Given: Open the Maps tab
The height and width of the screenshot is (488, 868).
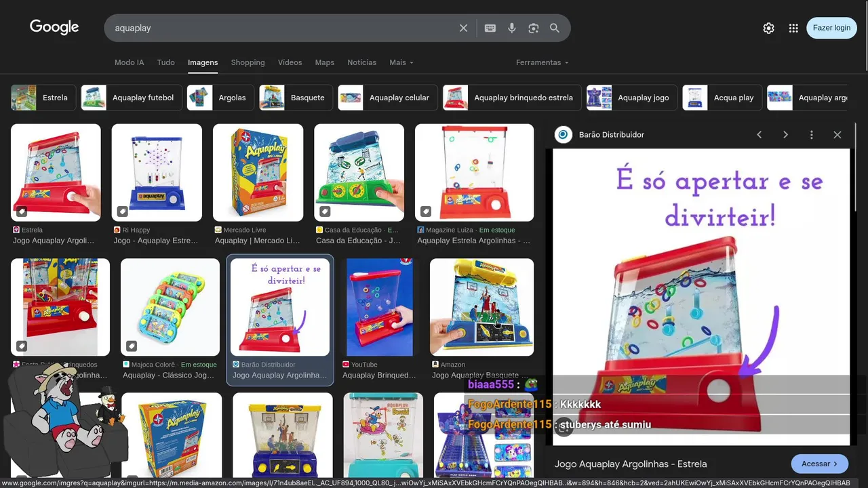Looking at the screenshot, I should pos(324,62).
